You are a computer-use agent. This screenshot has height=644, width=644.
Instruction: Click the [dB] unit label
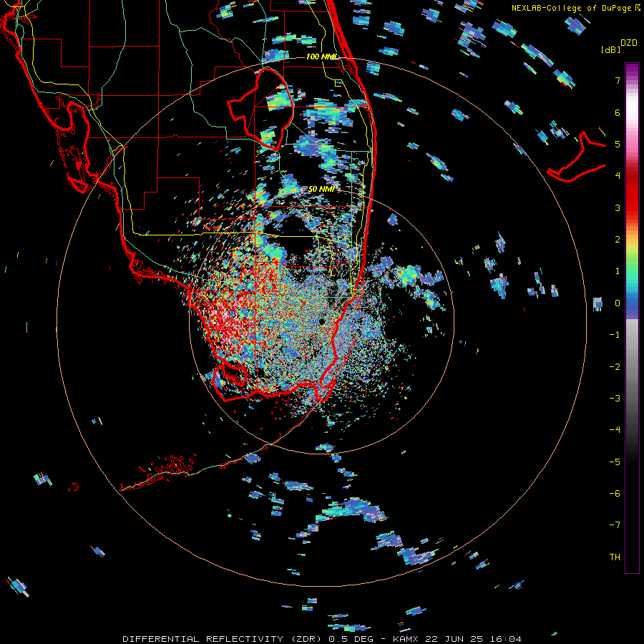610,49
